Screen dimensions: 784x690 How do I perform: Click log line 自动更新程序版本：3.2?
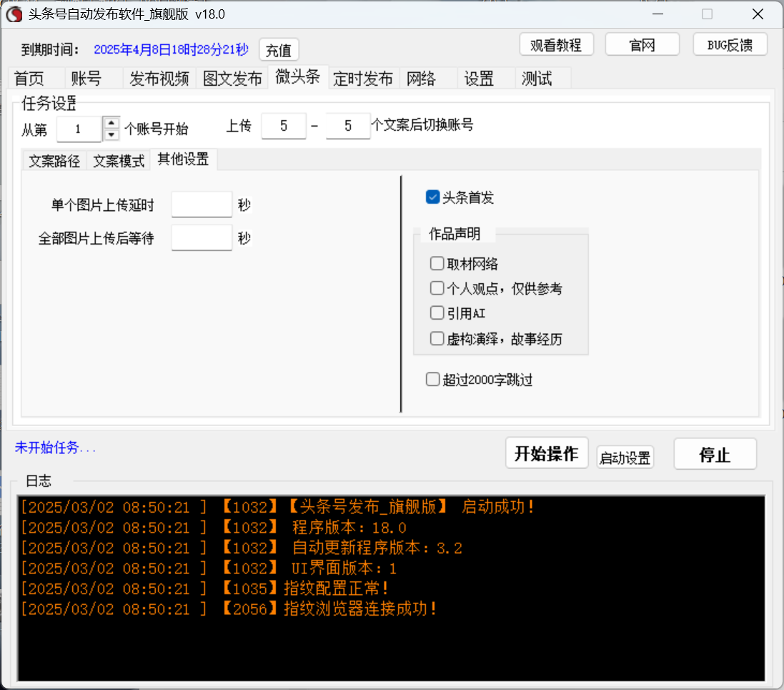[241, 548]
